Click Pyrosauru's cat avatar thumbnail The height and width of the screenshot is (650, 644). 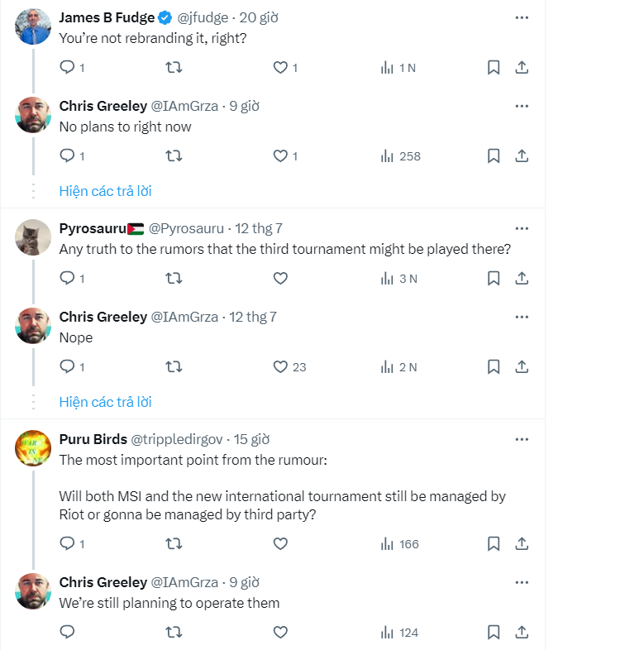(34, 239)
